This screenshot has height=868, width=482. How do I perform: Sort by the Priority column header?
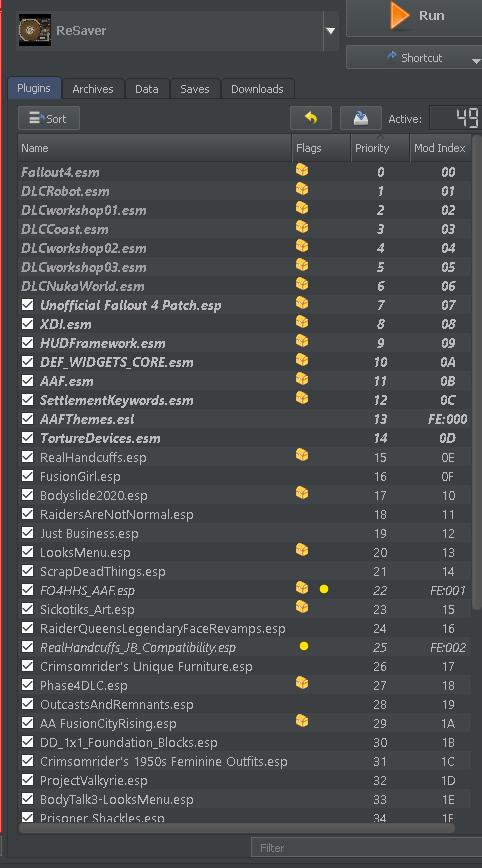(380, 148)
